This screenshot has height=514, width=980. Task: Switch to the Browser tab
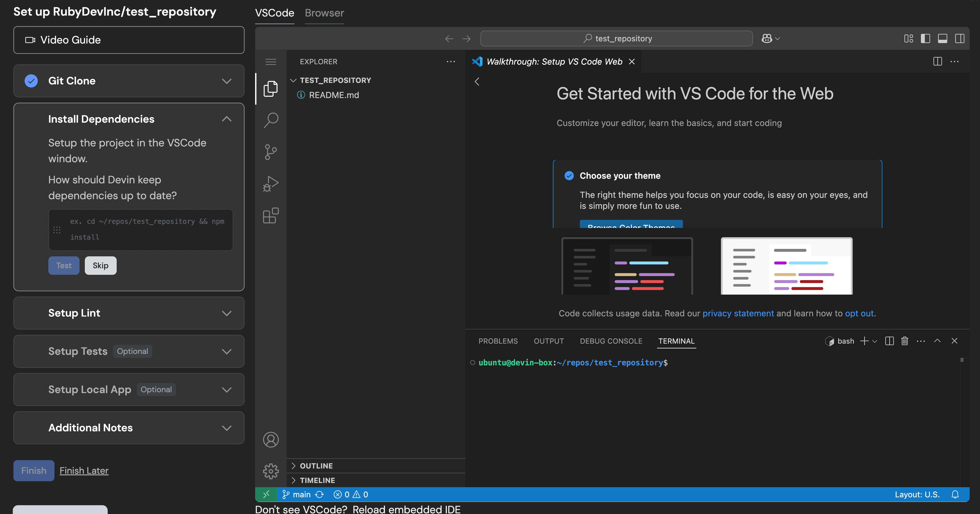[x=324, y=13]
